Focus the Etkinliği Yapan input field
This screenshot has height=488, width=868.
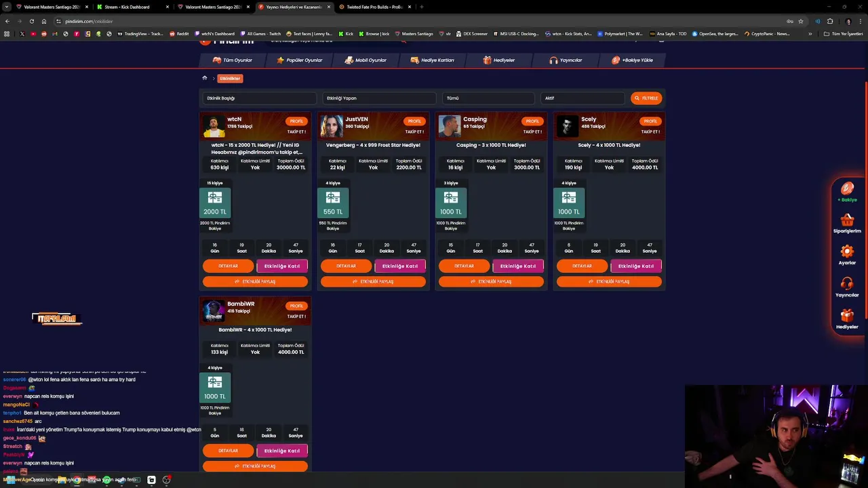(x=379, y=98)
